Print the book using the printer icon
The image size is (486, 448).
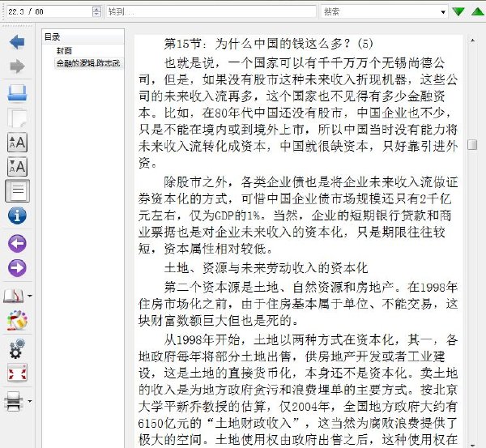(x=14, y=401)
